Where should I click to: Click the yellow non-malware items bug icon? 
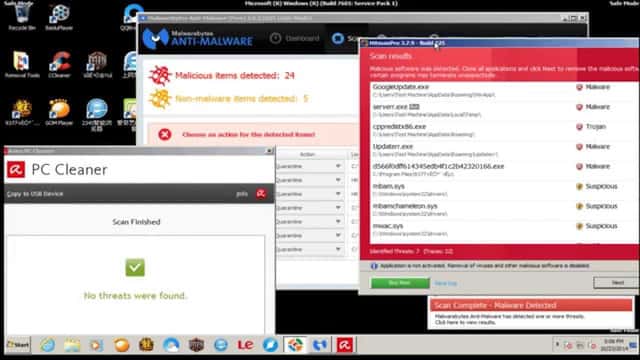point(160,99)
